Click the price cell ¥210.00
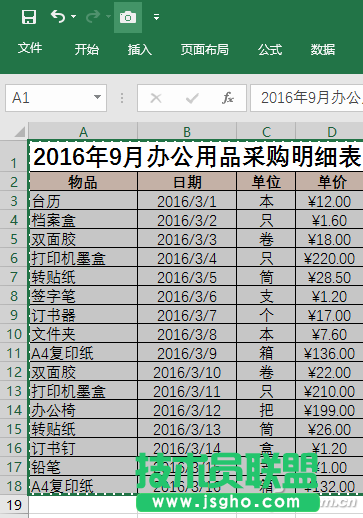This screenshot has width=363, height=518. [x=329, y=391]
